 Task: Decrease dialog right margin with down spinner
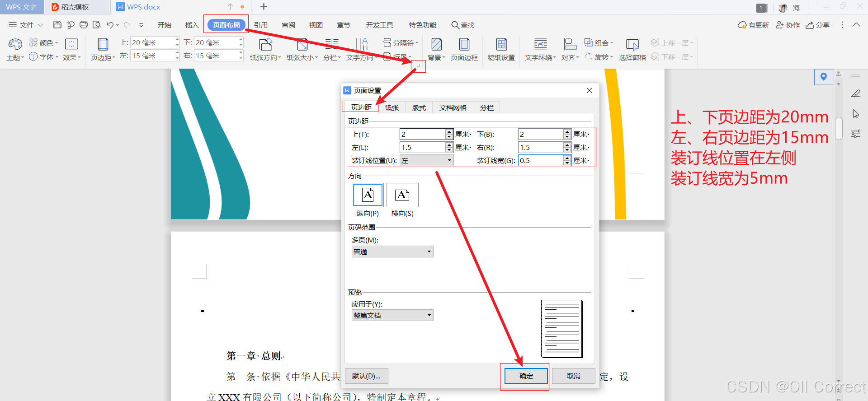(567, 150)
